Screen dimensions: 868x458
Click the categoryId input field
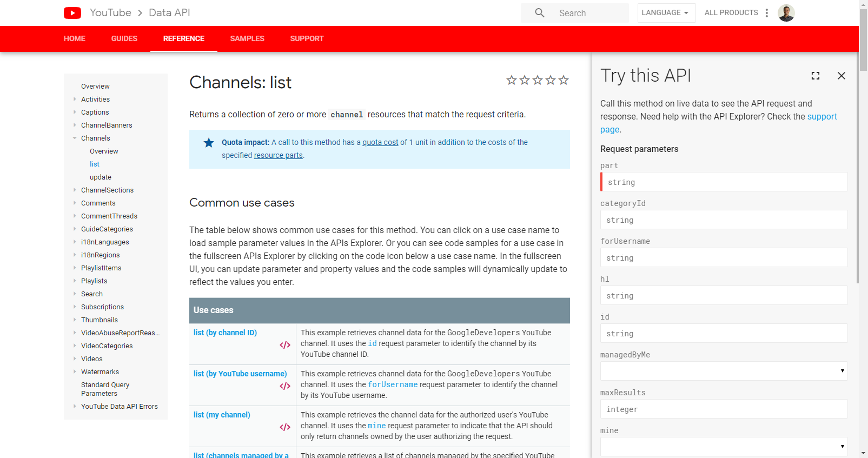click(724, 220)
